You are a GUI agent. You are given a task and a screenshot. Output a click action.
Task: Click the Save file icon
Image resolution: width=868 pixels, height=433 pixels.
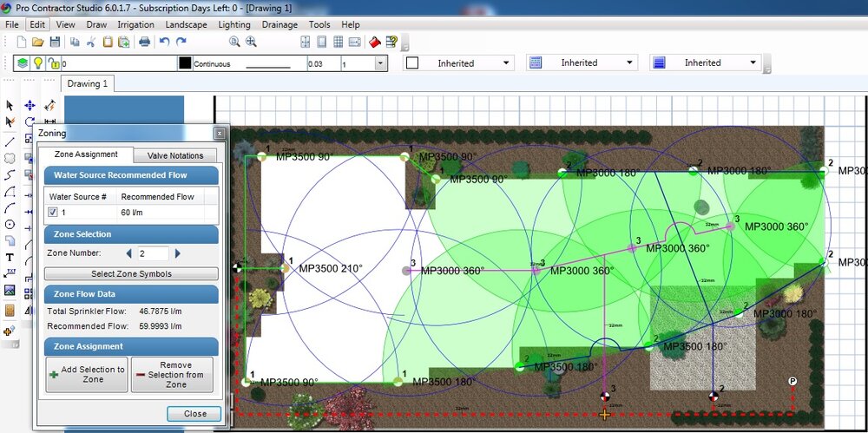click(x=55, y=42)
